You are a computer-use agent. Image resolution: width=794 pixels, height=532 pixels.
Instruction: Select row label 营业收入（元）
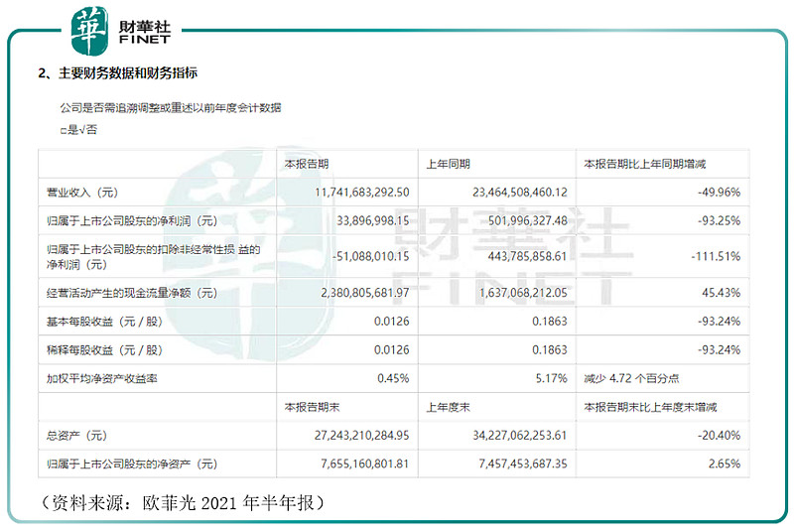click(82, 193)
